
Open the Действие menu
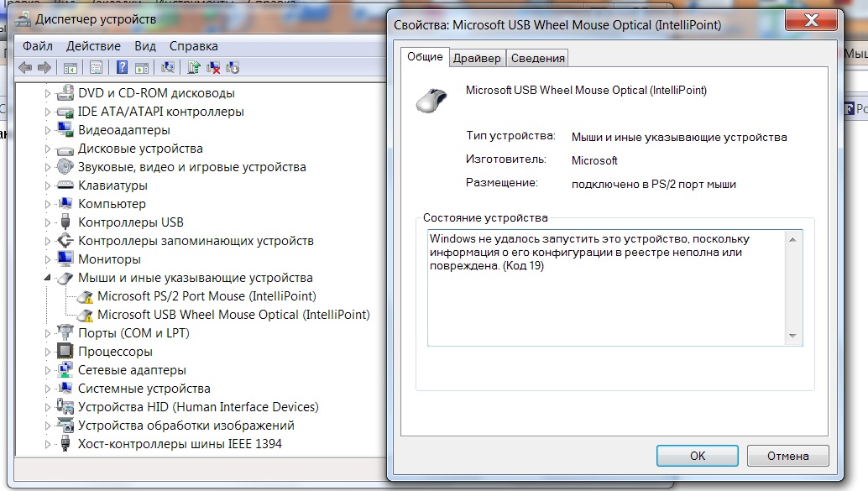93,46
